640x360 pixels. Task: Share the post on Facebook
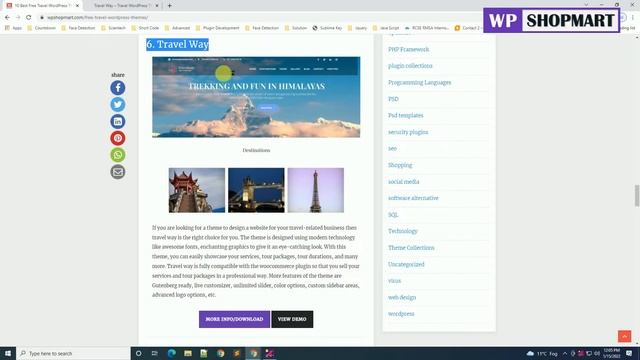point(118,88)
